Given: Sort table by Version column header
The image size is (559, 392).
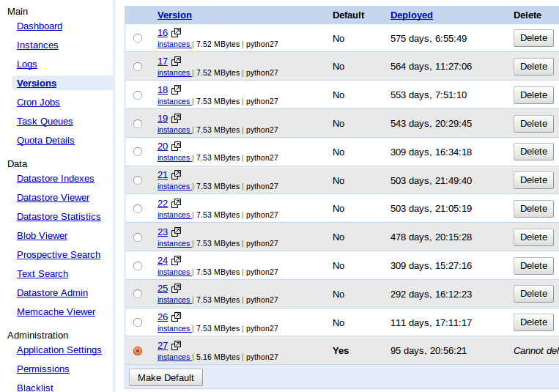Looking at the screenshot, I should (x=174, y=15).
